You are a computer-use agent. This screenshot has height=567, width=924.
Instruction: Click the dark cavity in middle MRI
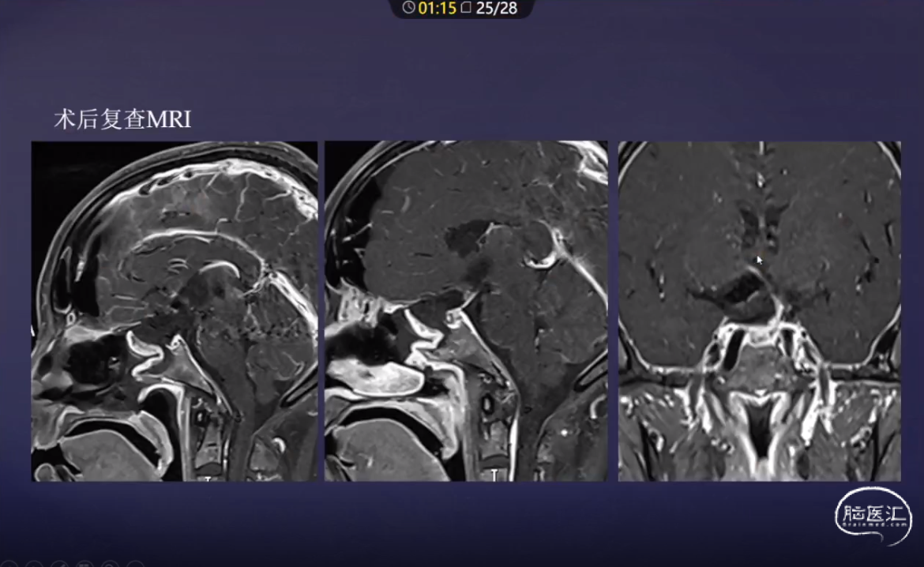(x=466, y=235)
